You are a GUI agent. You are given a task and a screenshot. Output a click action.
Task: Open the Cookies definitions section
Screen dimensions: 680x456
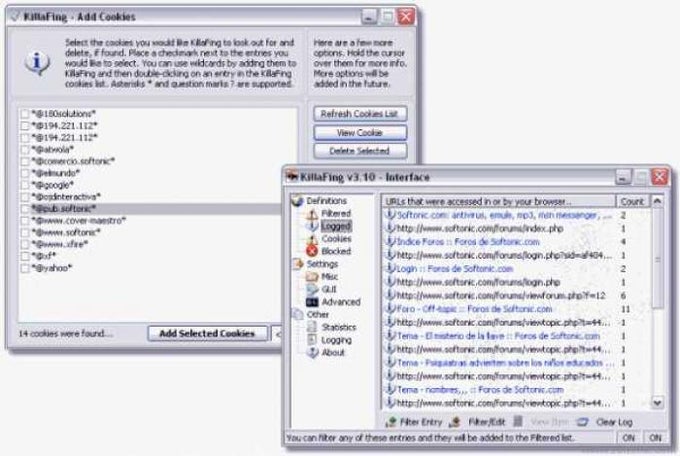336,239
